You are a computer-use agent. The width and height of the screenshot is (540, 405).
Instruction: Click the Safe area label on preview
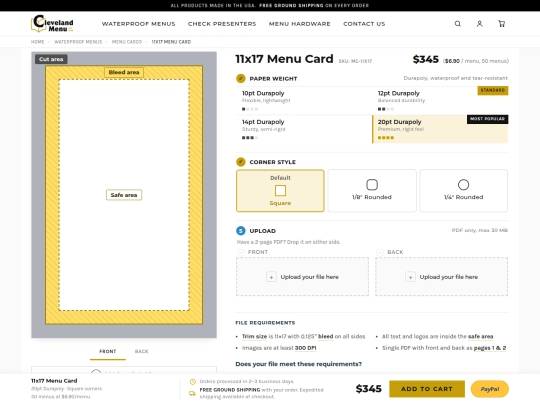[124, 195]
